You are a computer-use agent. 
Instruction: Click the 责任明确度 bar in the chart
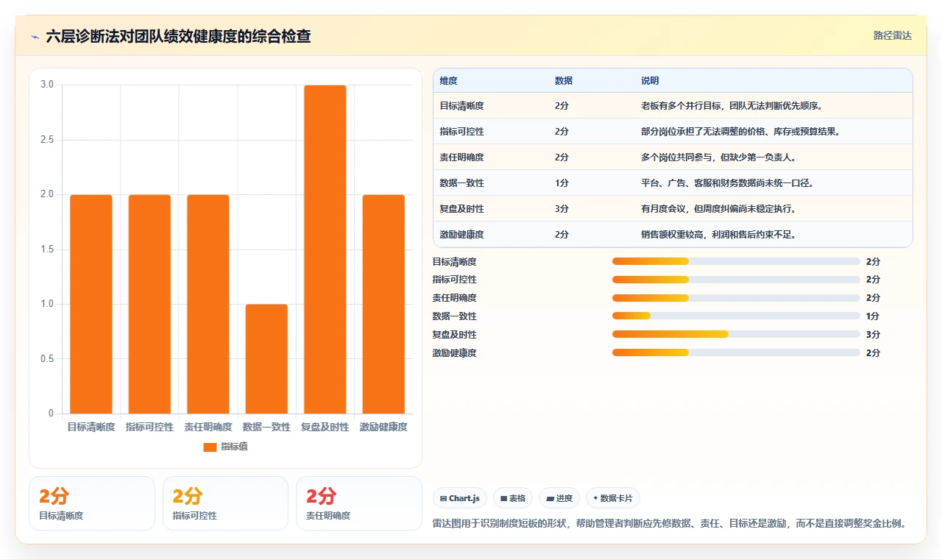point(208,304)
